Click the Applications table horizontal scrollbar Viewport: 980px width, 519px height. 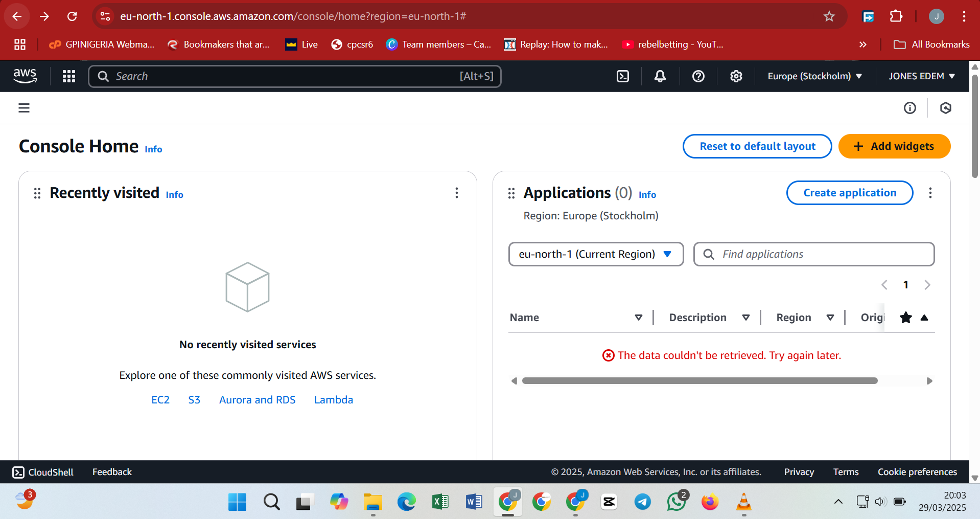(699, 381)
